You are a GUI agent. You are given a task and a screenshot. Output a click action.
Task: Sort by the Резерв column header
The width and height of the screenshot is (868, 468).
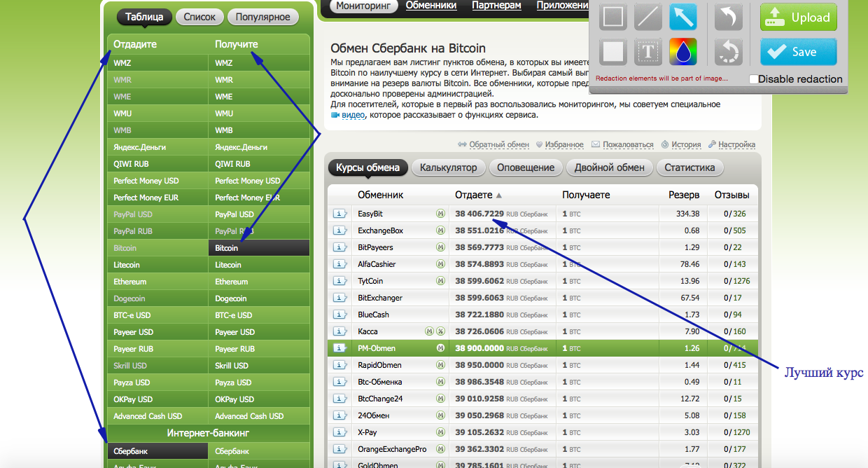coord(683,195)
